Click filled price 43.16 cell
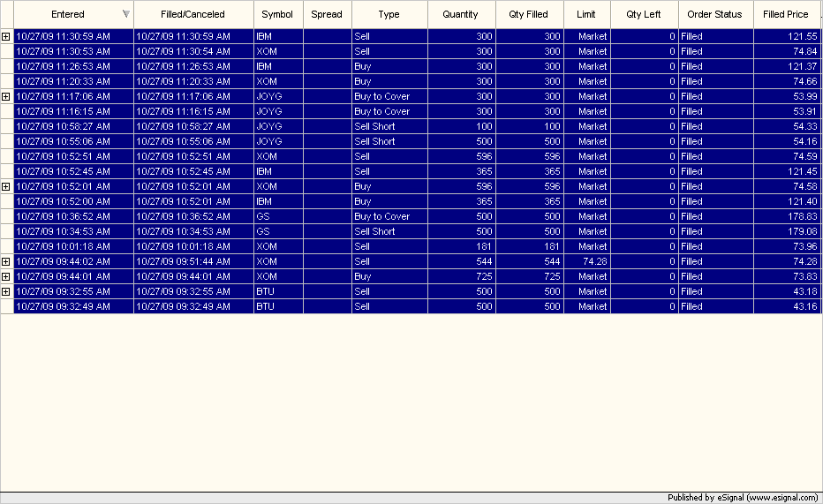The height and width of the screenshot is (504, 823). (x=787, y=307)
